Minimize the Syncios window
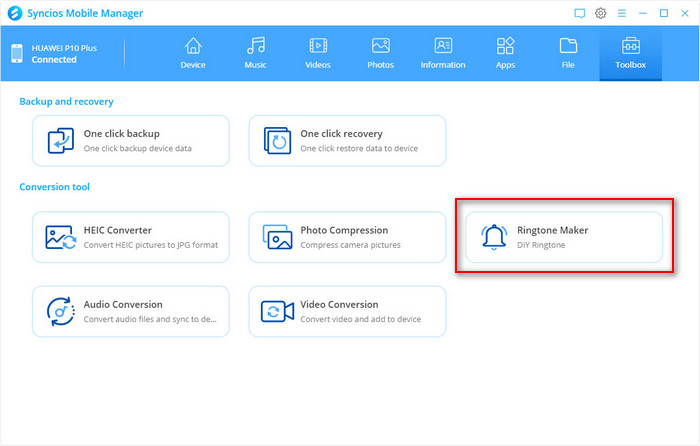Screen dimensions: 700x446 (643, 13)
